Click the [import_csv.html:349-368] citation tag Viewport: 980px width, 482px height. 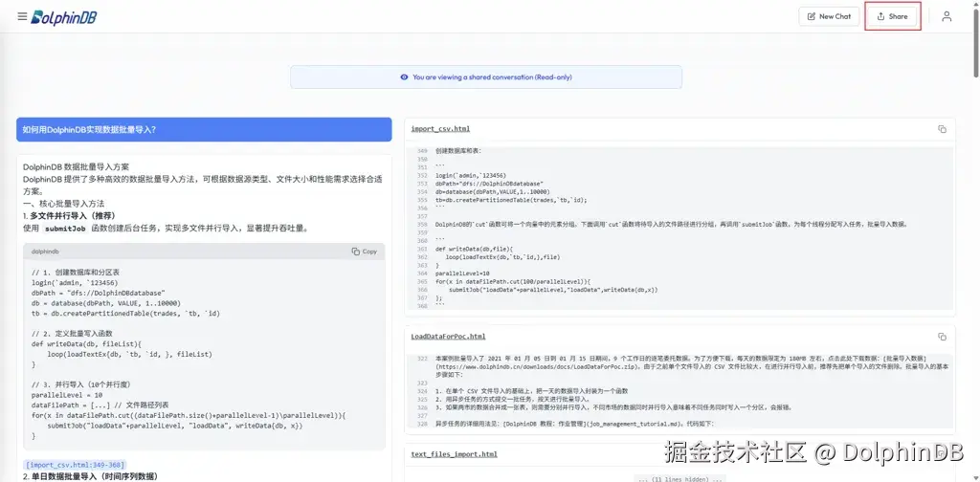coord(75,465)
